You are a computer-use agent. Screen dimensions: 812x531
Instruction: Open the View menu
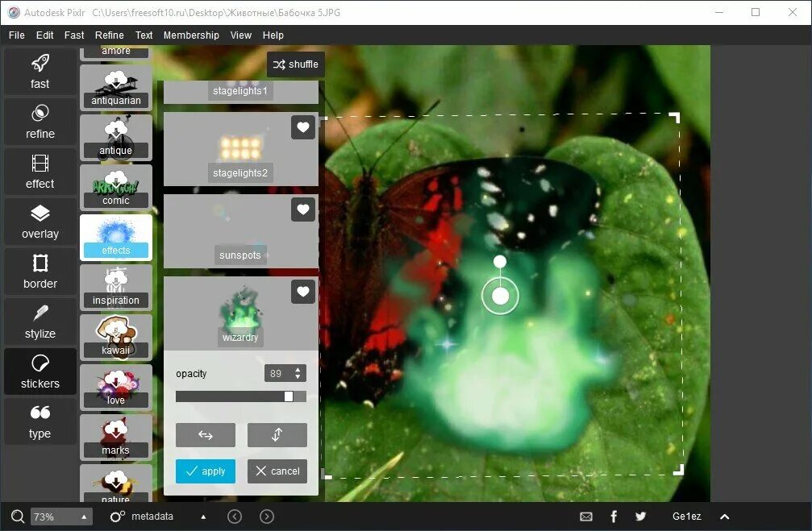(x=241, y=35)
